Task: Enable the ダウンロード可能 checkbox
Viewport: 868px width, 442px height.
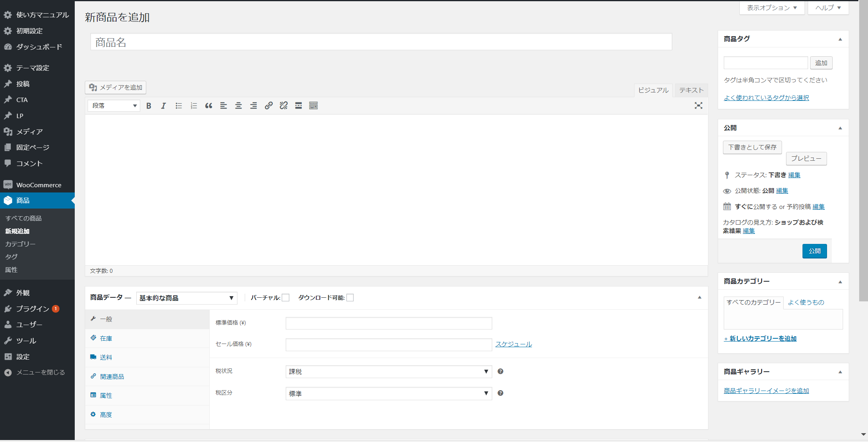Action: pos(350,298)
